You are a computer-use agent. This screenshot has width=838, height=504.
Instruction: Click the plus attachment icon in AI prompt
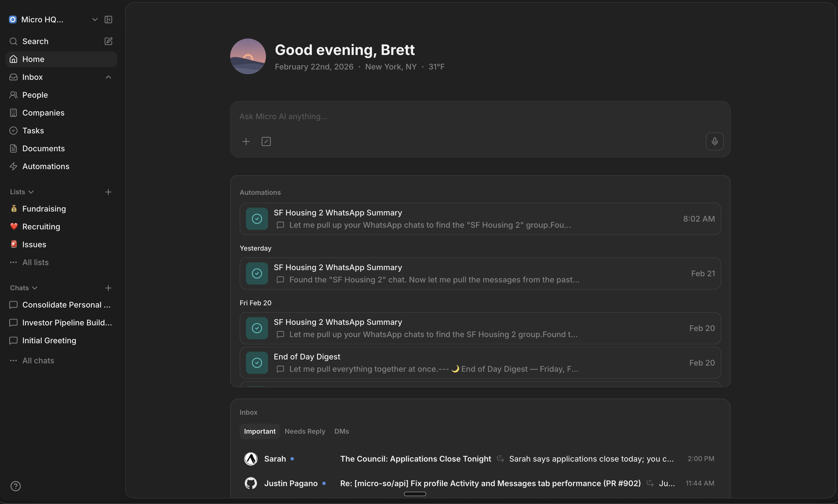click(x=246, y=141)
